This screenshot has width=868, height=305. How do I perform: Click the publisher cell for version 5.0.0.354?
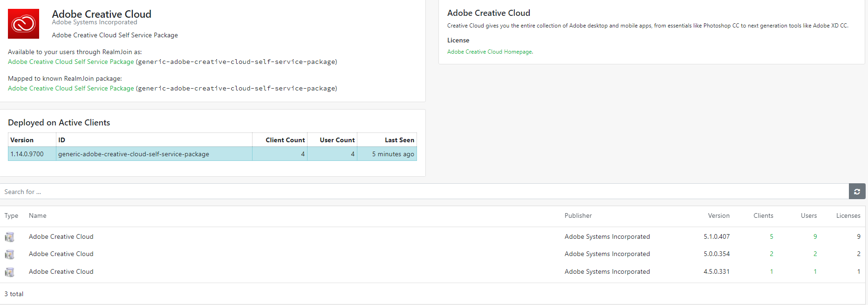pos(607,254)
